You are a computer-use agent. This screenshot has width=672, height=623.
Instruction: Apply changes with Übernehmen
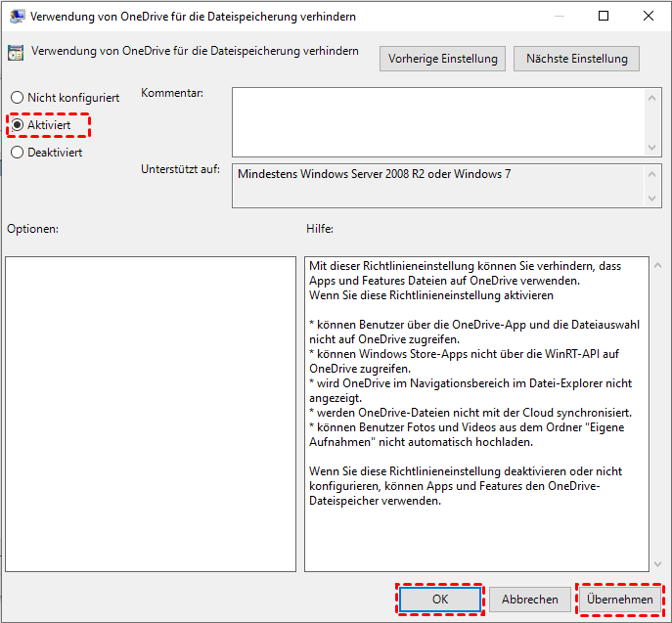620,599
